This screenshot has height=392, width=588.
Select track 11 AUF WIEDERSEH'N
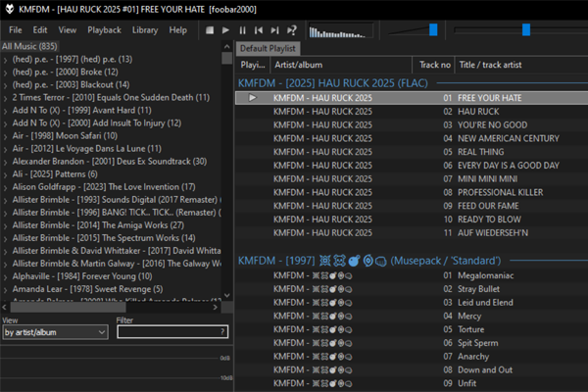[x=412, y=233]
